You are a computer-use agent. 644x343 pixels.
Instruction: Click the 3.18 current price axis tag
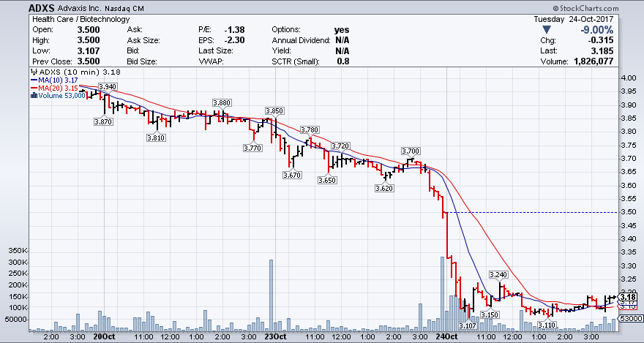pos(629,296)
